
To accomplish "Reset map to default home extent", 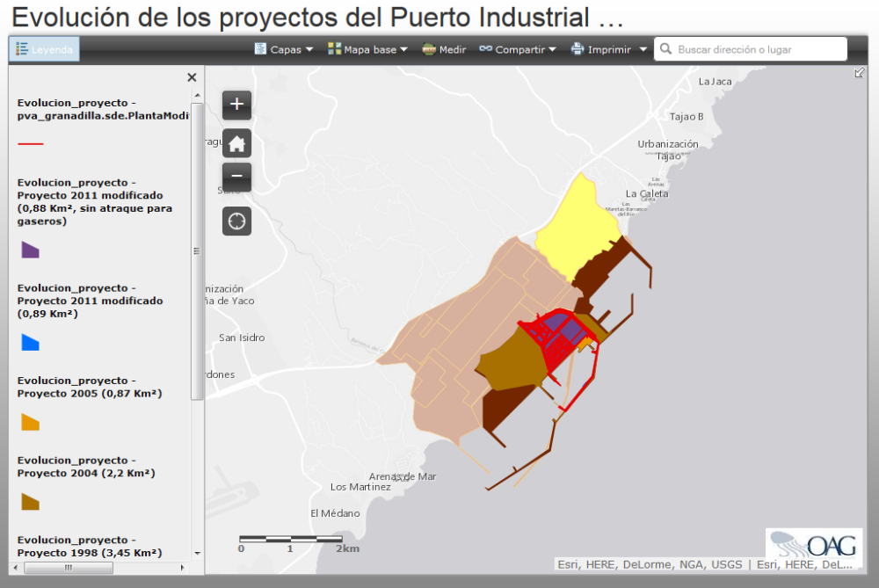I will click(236, 143).
